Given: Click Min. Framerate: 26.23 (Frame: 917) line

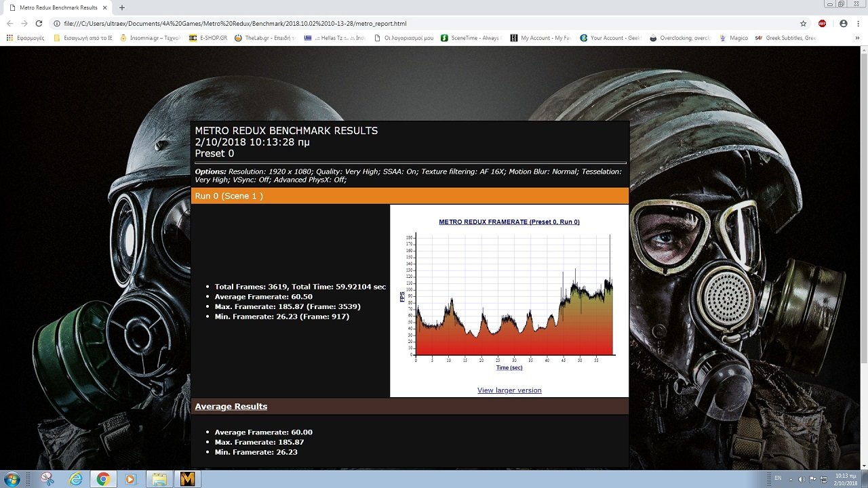Looking at the screenshot, I should [x=282, y=317].
